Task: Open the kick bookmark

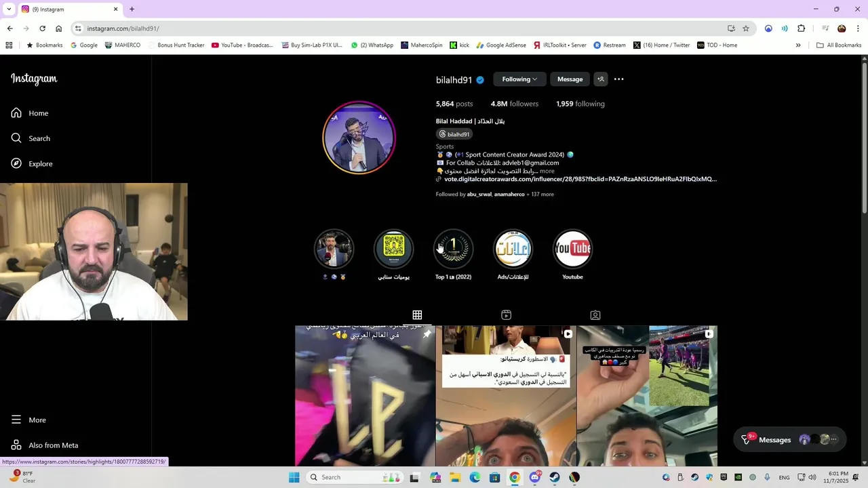Action: click(459, 45)
